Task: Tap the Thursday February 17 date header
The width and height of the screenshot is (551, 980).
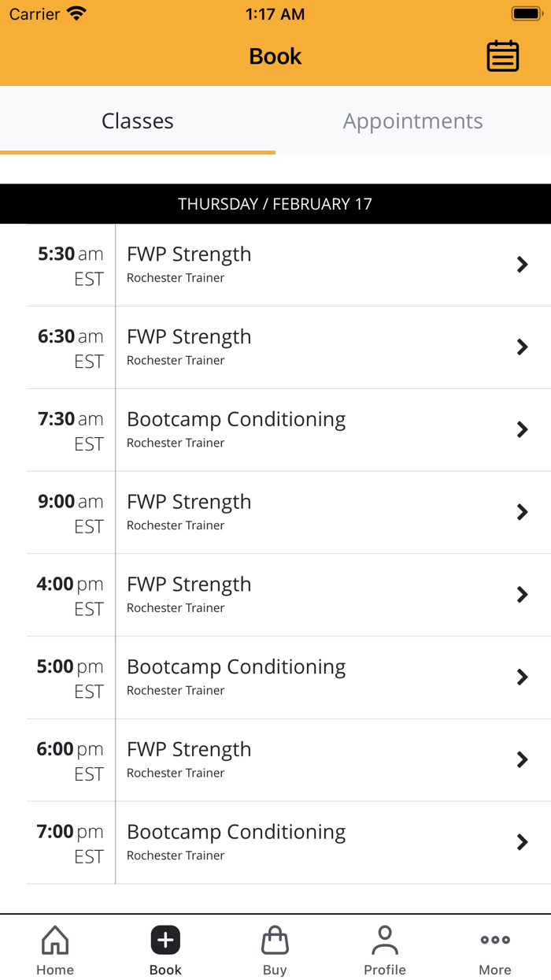Action: (x=275, y=203)
